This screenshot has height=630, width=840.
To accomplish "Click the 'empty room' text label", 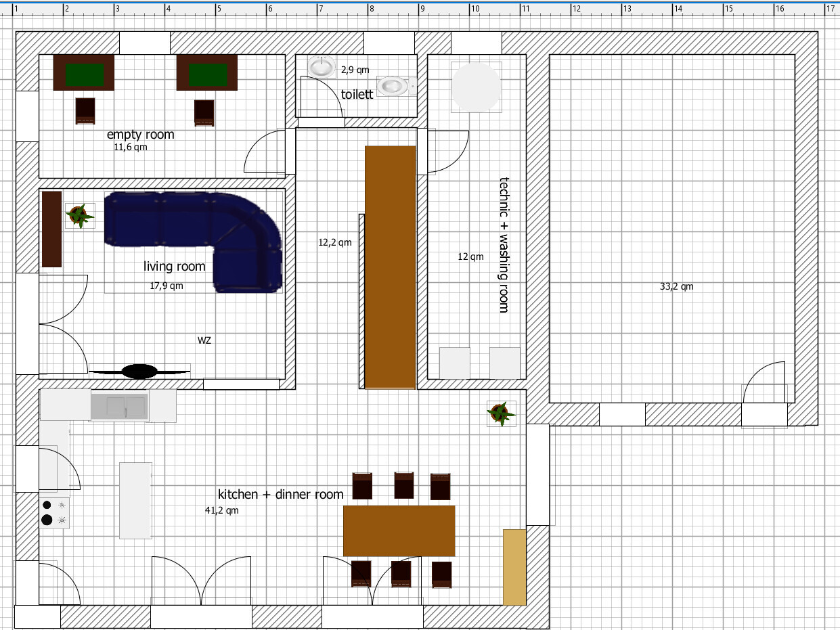I will (140, 135).
